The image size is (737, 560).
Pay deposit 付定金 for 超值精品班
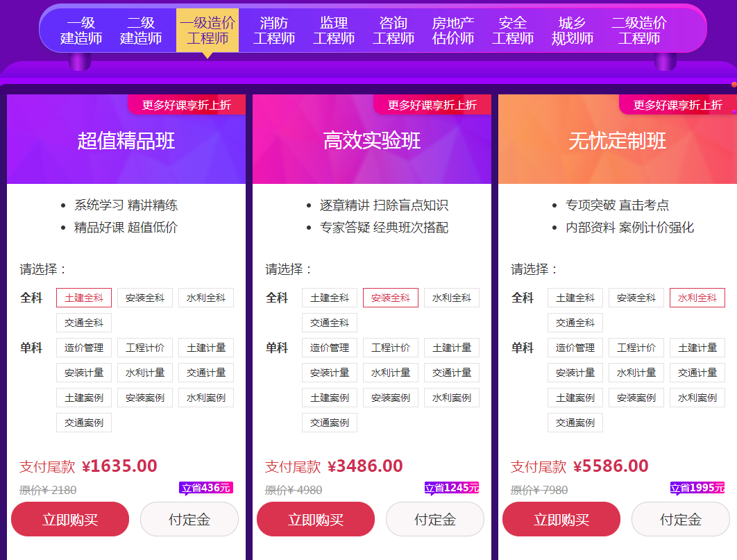click(189, 519)
